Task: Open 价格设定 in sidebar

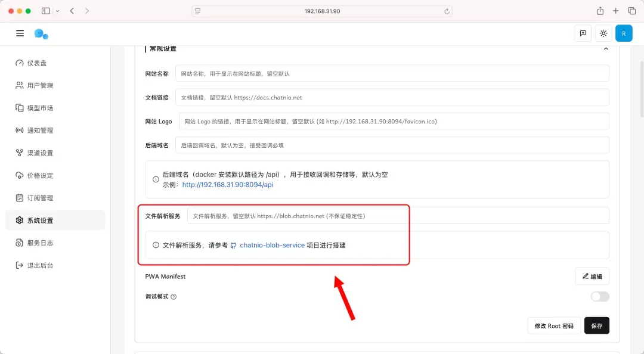Action: 55,175
